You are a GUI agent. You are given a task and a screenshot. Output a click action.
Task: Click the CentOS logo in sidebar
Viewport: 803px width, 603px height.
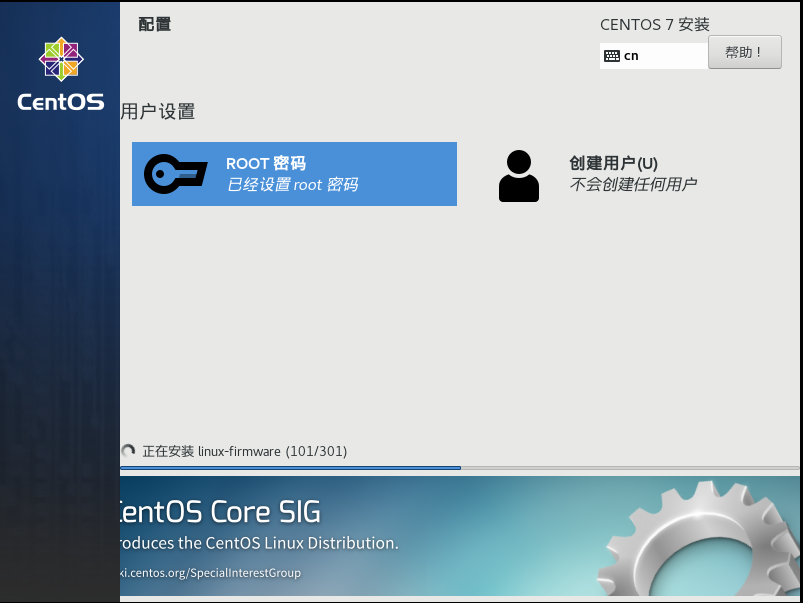[61, 74]
